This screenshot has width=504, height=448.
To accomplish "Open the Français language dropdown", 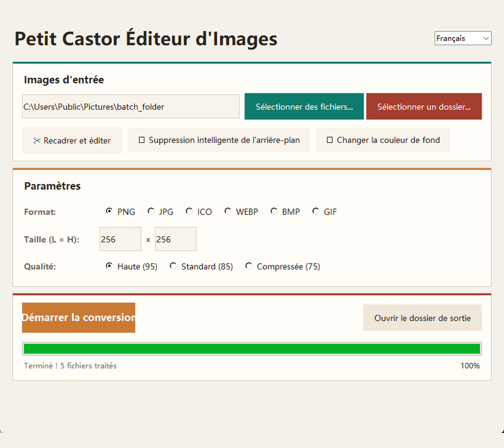I will [463, 38].
